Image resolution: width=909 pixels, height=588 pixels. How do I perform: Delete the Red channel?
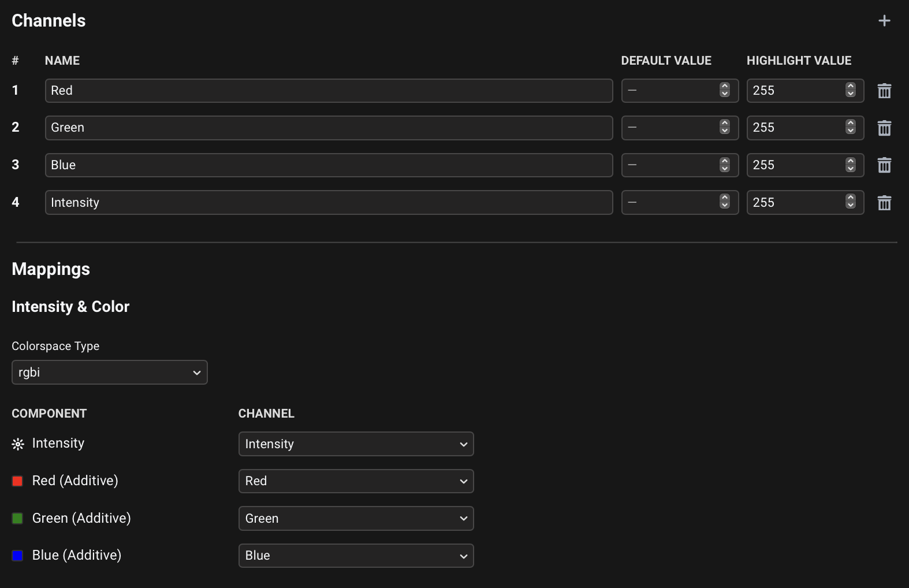pos(884,91)
